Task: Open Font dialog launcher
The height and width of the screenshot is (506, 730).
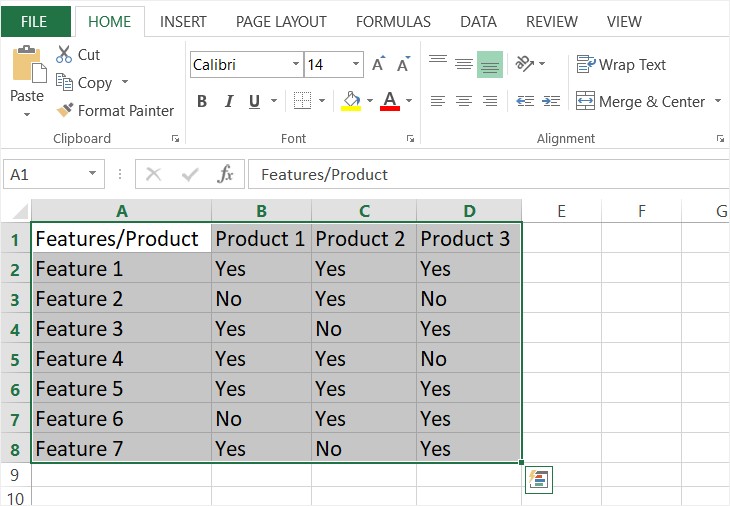Action: coord(410,138)
